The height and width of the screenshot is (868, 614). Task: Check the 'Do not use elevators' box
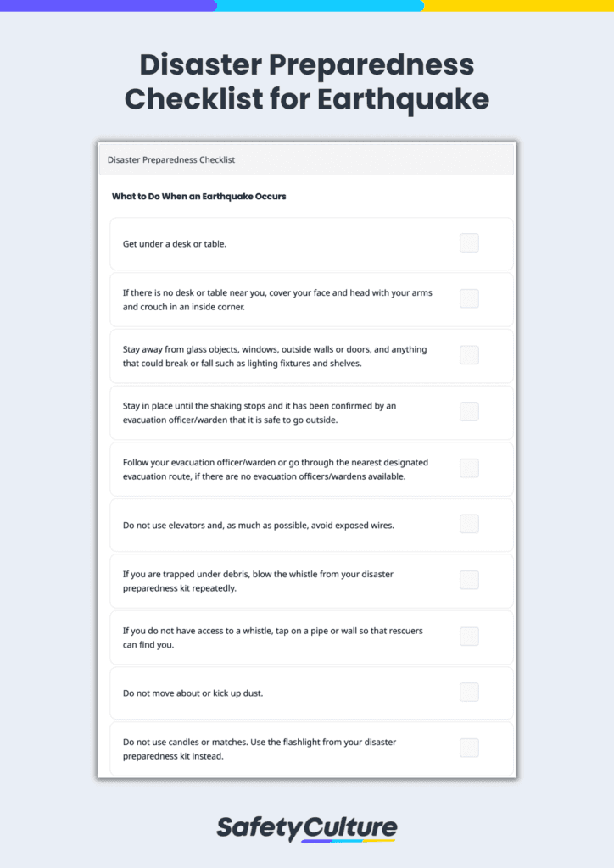click(x=469, y=524)
